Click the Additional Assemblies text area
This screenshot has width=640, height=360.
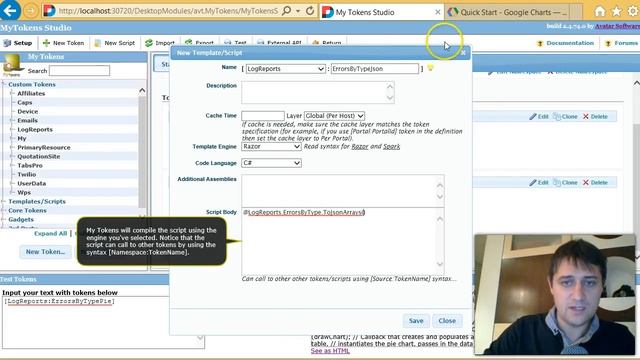[x=342, y=191]
